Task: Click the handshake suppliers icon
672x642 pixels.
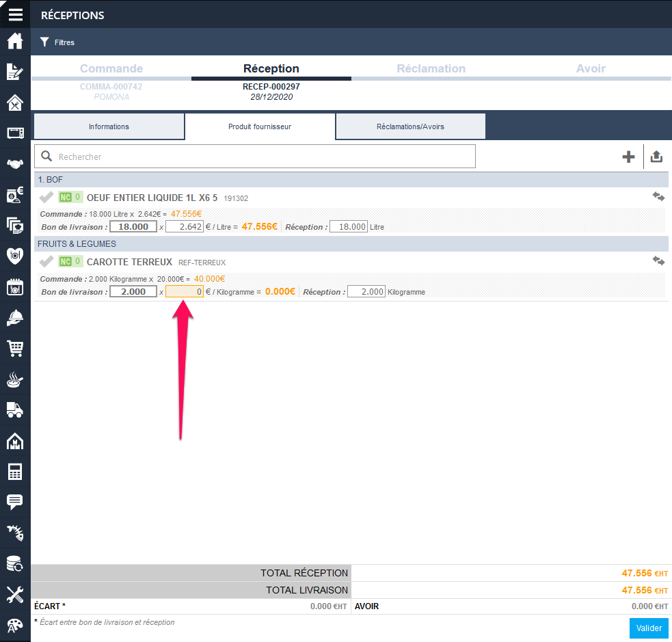Action: tap(15, 164)
